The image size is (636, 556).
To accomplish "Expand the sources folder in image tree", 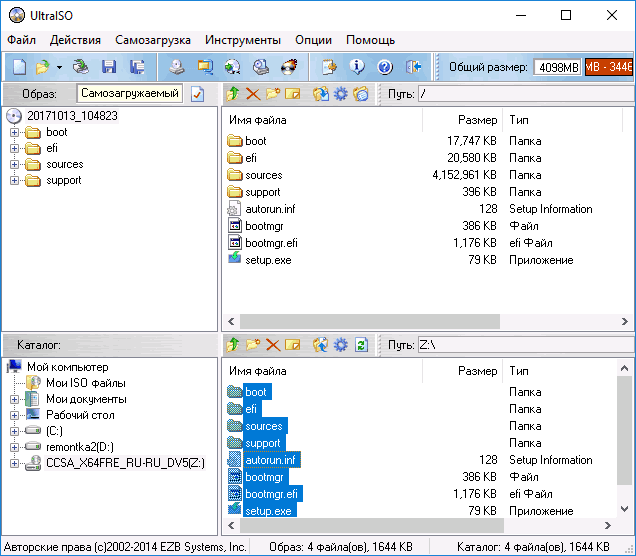I will (14, 165).
